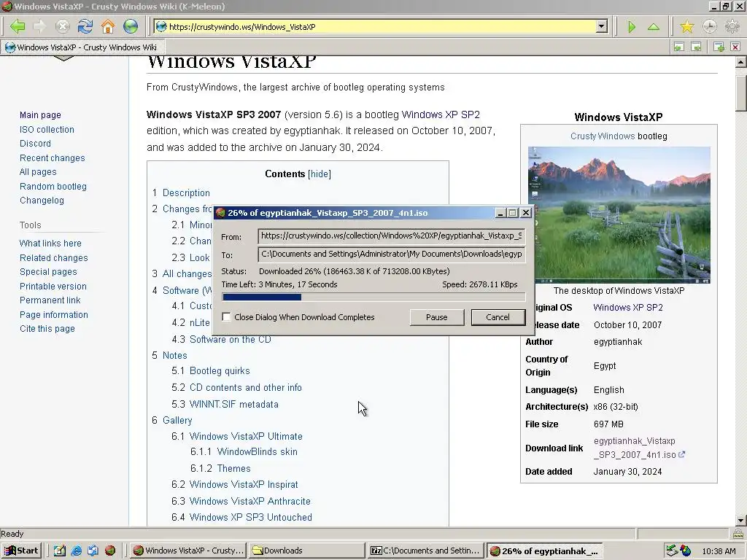Click the green Up triangle icon

(654, 27)
